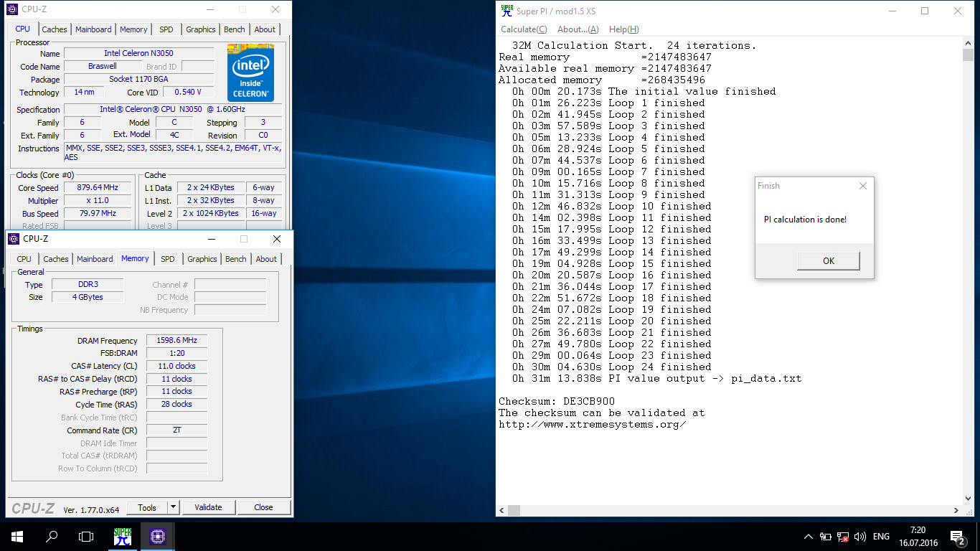Screen dimensions: 980x551
Task: Click the memory Type DDR3 field
Action: pos(88,284)
